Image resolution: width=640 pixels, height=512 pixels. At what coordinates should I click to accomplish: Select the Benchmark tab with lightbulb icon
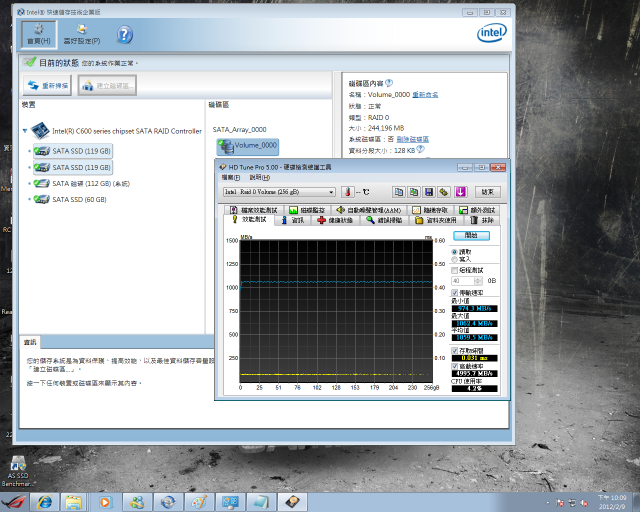click(x=249, y=220)
